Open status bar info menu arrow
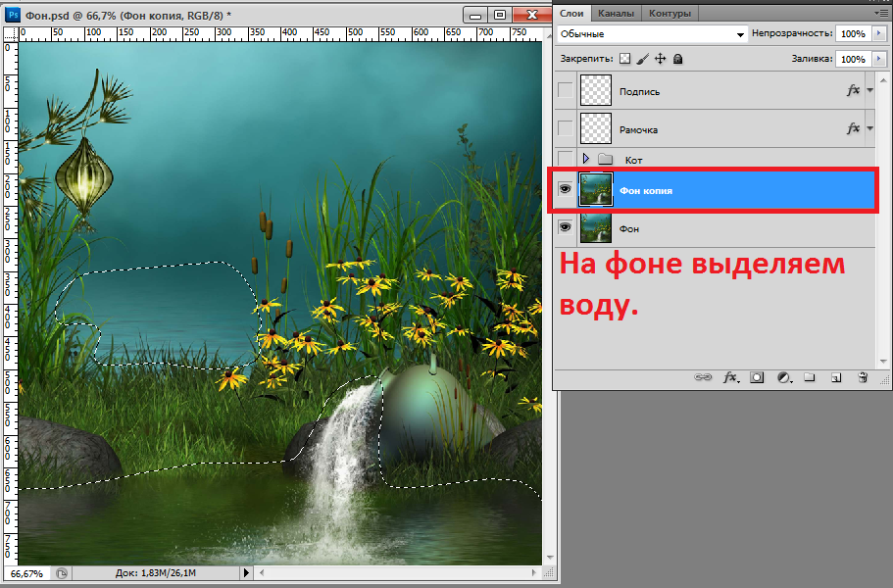893x588 pixels. point(246,572)
